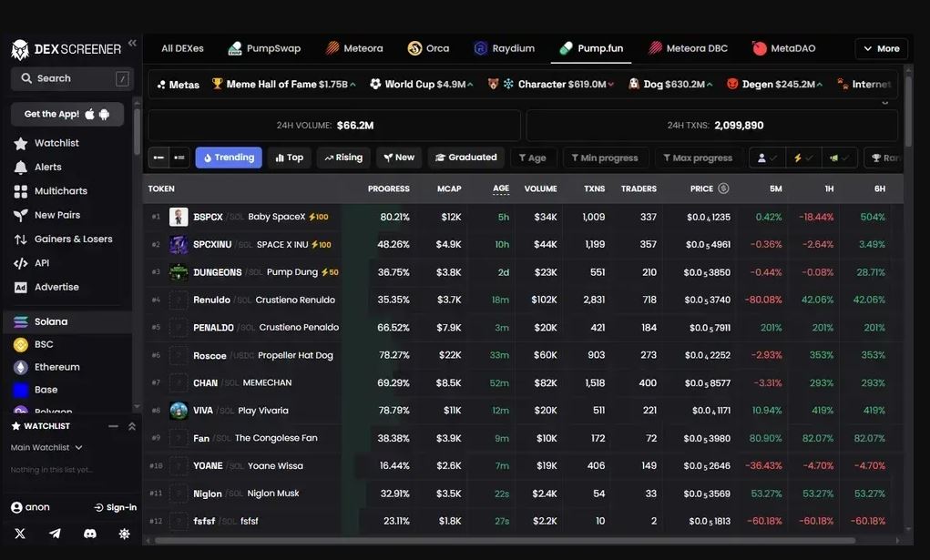
Task: Click the sidebar vertical scrollbar
Action: (x=137, y=132)
